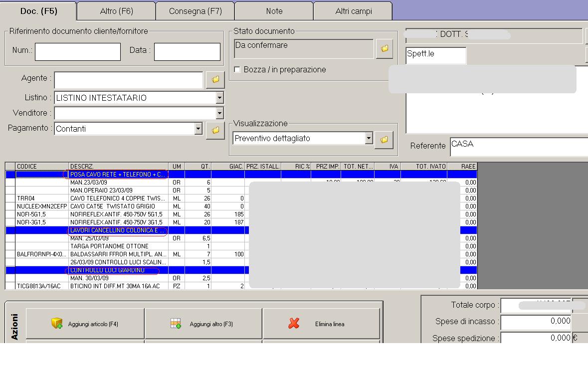Switch to the Altro (F6) tab
The width and height of the screenshot is (588, 374).
[117, 11]
